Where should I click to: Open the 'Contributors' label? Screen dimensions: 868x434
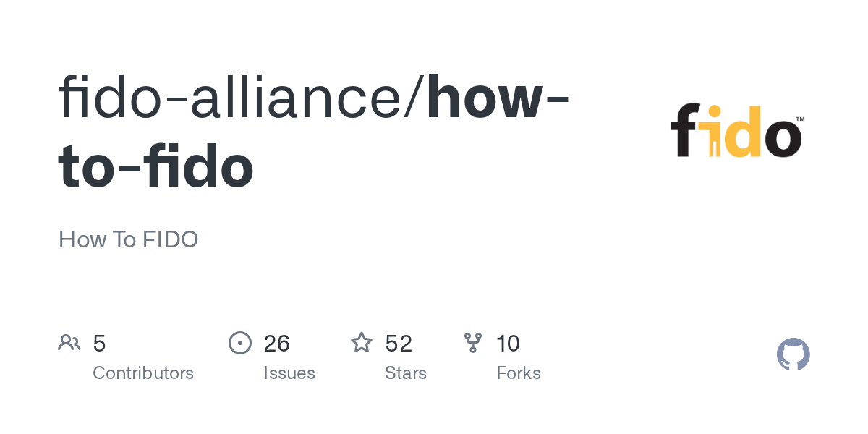coord(143,373)
